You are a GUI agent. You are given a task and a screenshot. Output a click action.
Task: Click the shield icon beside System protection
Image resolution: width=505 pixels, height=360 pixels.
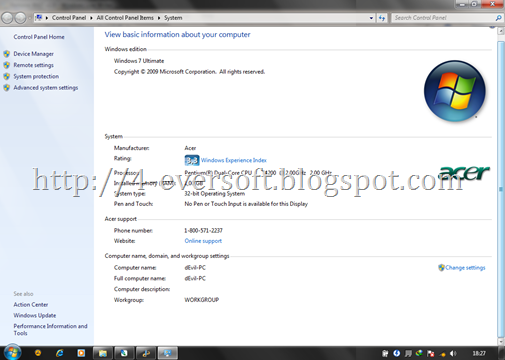(6, 76)
